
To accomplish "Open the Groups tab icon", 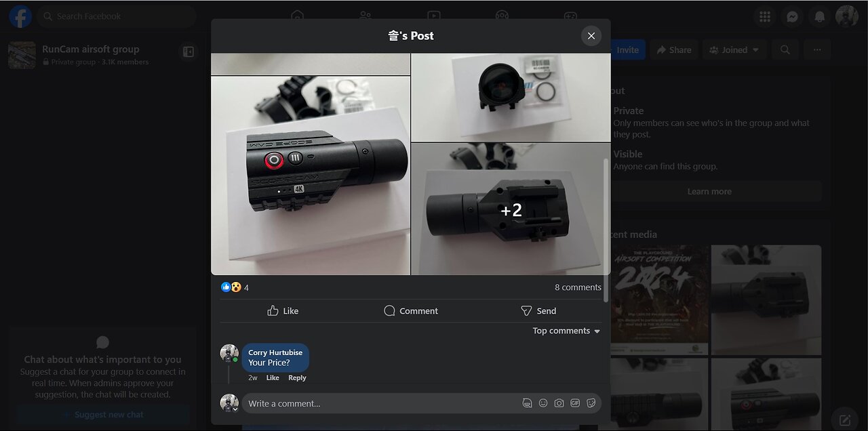I will [x=502, y=16].
